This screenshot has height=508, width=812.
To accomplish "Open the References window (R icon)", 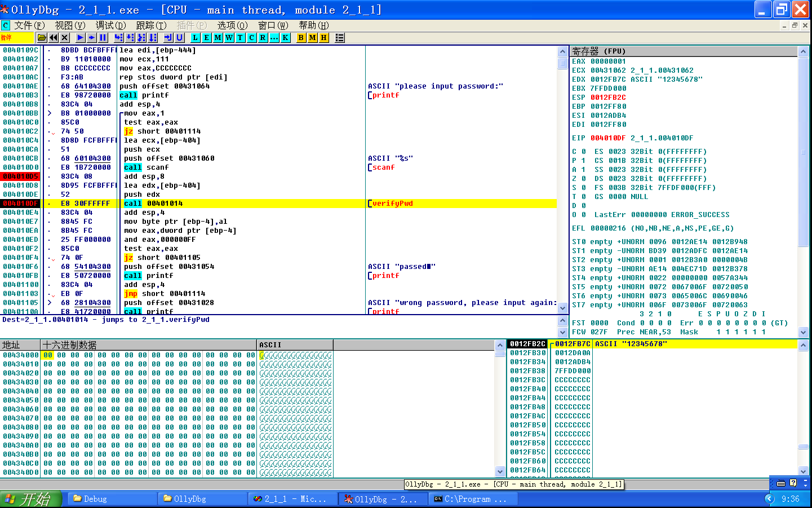I will coord(261,38).
